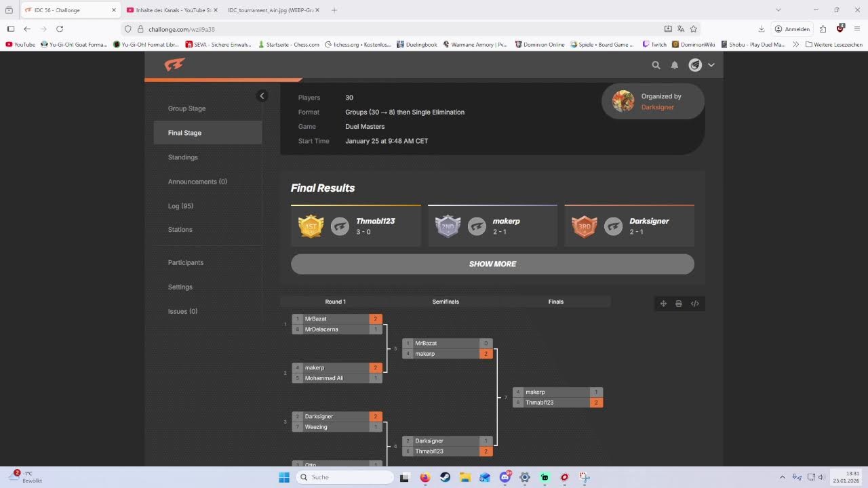Screen dimensions: 868x488
Task: Open the lichess.org bookmark
Action: pyautogui.click(x=358, y=45)
